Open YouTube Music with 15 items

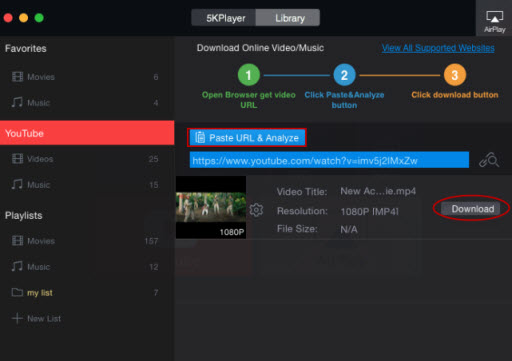87,185
